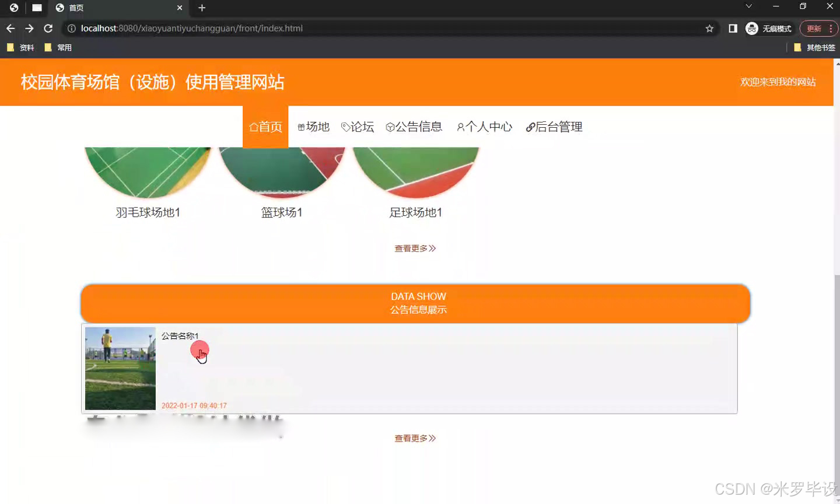Click the 查看更多 link under the fields section

coord(415,248)
